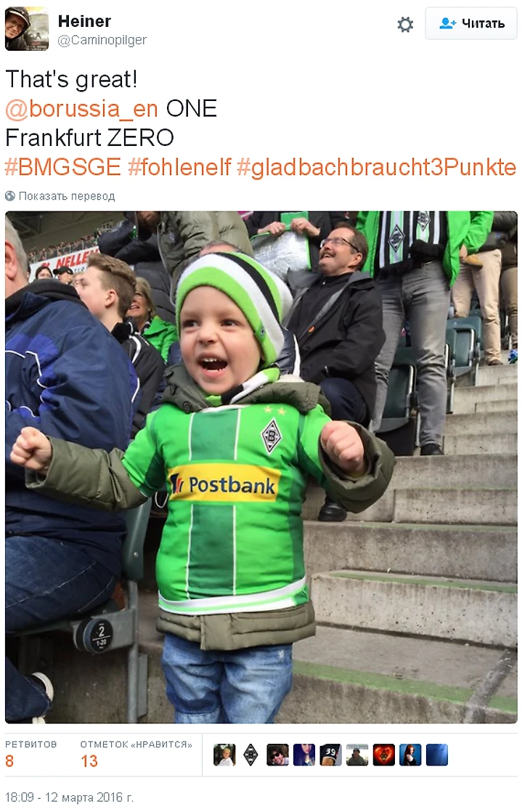The width and height of the screenshot is (530, 812).
Task: Open the @Caminopilger handle link
Action: tap(102, 41)
